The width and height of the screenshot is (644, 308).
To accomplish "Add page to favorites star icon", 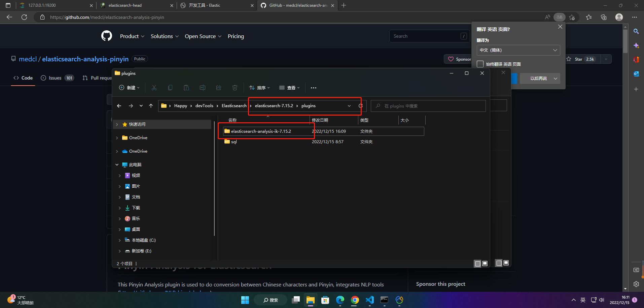I will [572, 17].
